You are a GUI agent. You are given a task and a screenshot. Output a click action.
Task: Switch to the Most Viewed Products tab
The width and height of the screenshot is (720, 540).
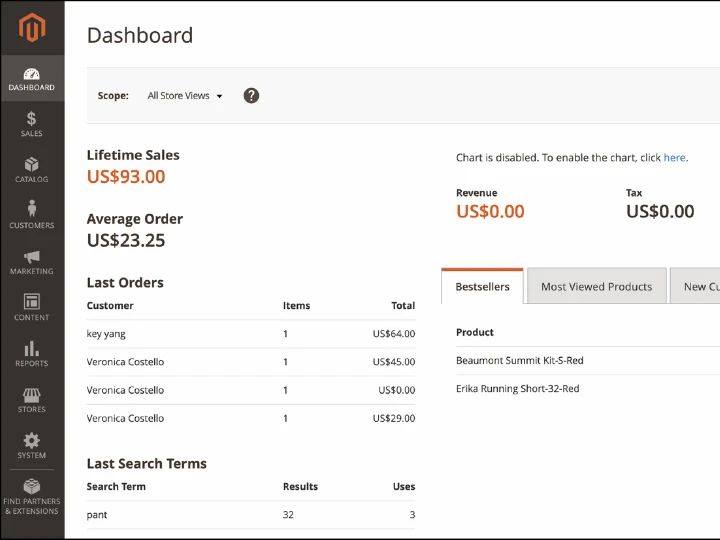(596, 287)
